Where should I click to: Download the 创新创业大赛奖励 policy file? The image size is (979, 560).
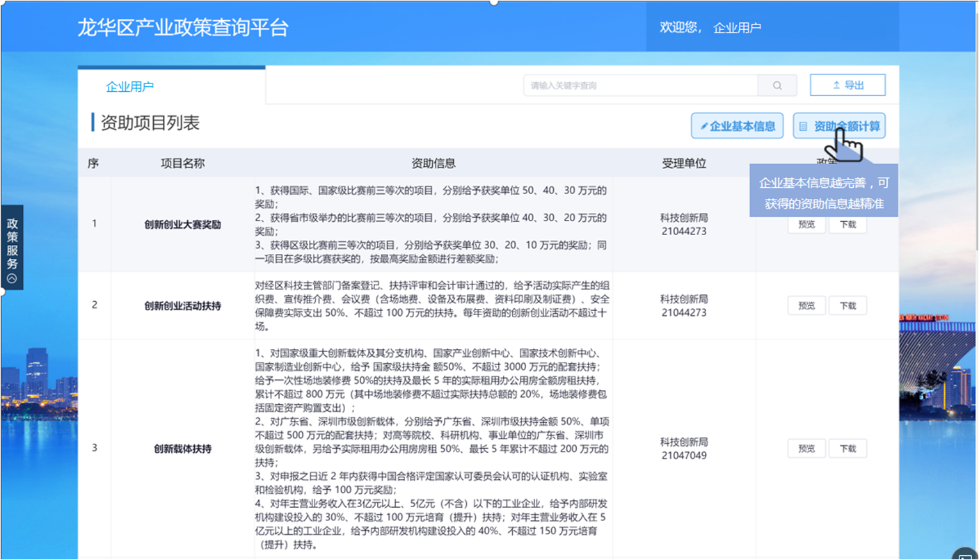click(847, 225)
